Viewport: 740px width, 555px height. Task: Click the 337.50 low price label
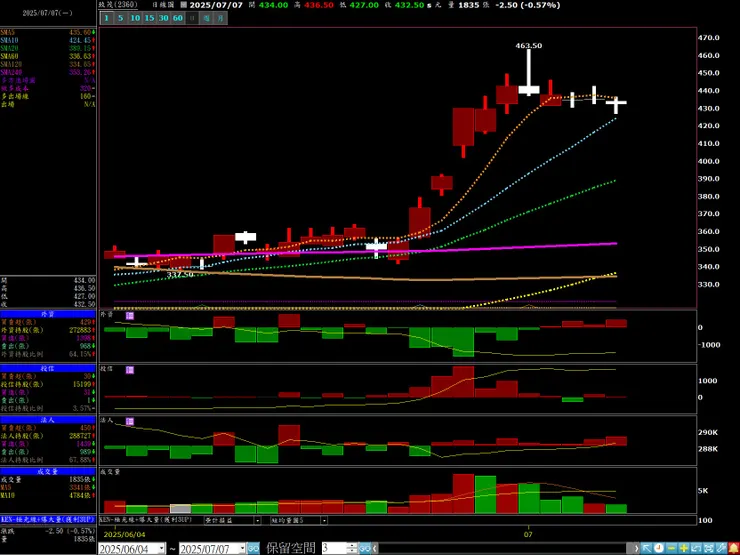[x=180, y=274]
